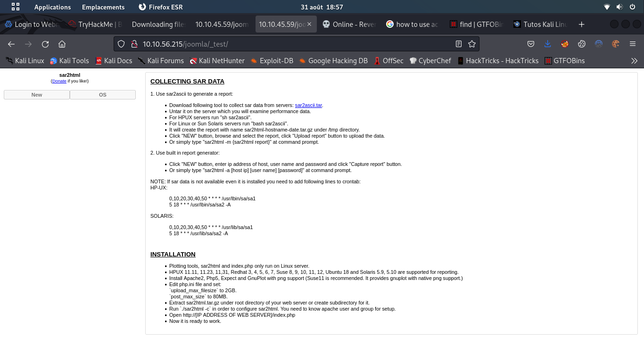Toggle reader view for the page
Image resolution: width=644 pixels, height=362 pixels.
458,43
